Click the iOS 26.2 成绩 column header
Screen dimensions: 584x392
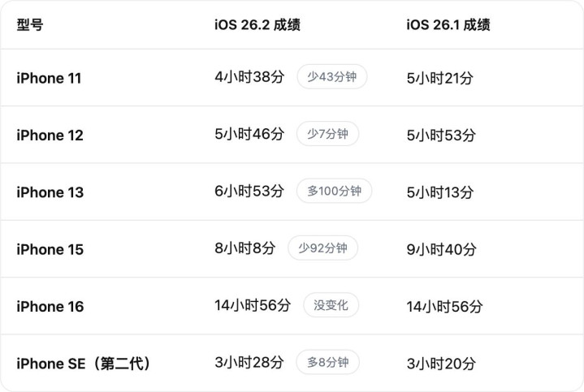click(257, 24)
